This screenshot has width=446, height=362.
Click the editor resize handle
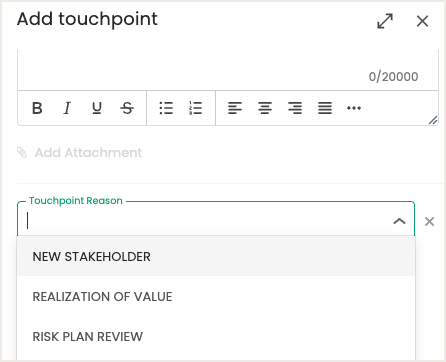pos(433,120)
